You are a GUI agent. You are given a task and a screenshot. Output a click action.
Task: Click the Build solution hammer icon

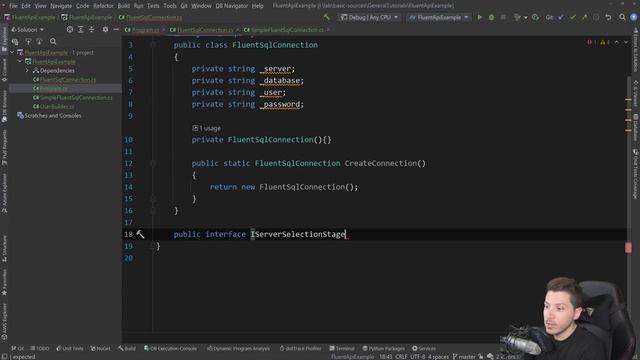click(327, 17)
